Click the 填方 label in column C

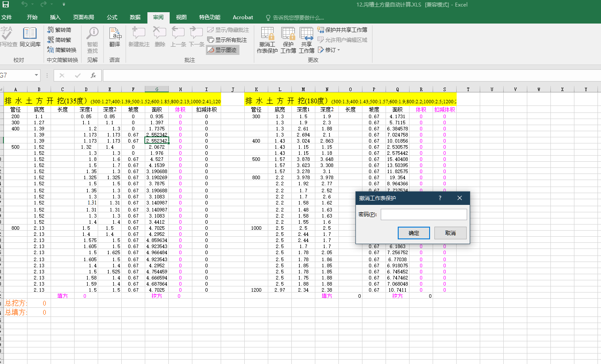point(63,296)
